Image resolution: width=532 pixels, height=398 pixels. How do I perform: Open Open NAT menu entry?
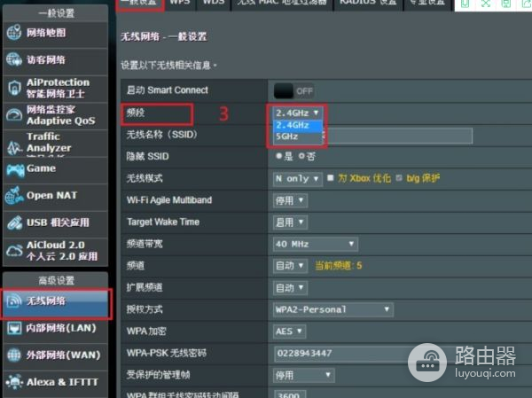tap(55, 197)
